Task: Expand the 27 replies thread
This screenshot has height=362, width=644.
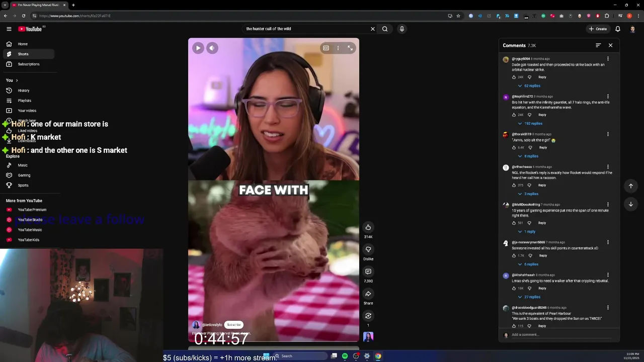Action: [x=529, y=297]
